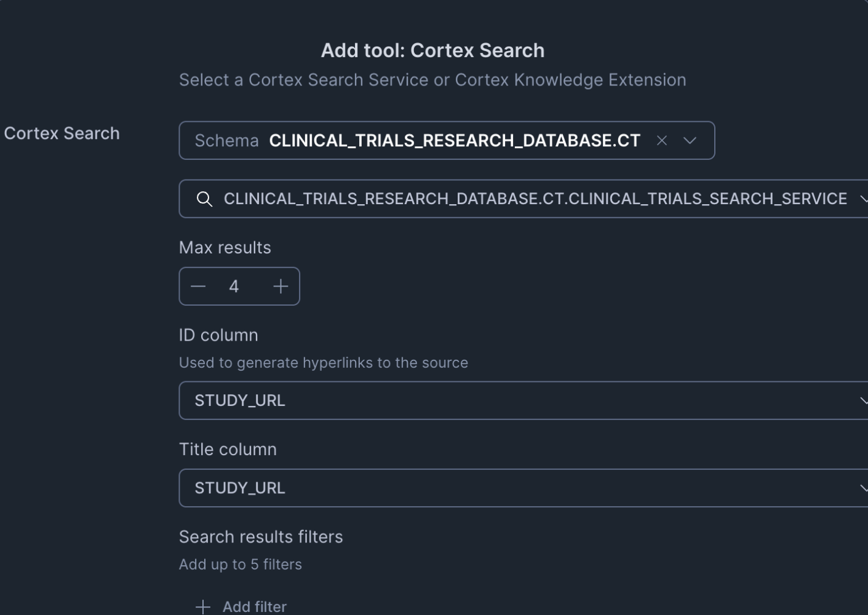The height and width of the screenshot is (615, 868).
Task: Click the Max results label
Action: tap(225, 248)
